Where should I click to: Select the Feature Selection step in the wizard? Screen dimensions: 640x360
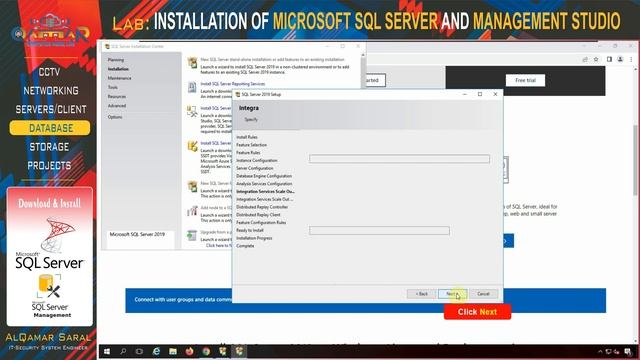click(x=251, y=145)
